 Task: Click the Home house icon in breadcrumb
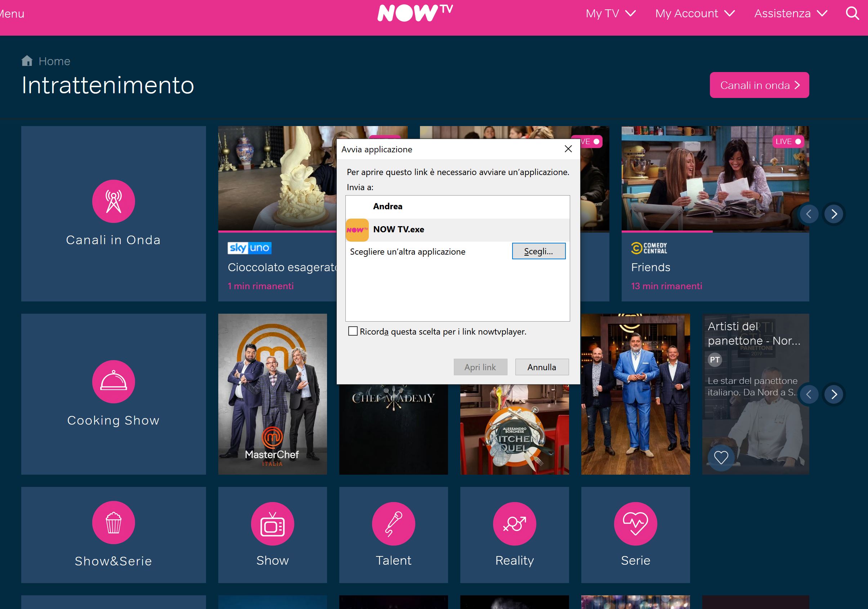[x=27, y=61]
